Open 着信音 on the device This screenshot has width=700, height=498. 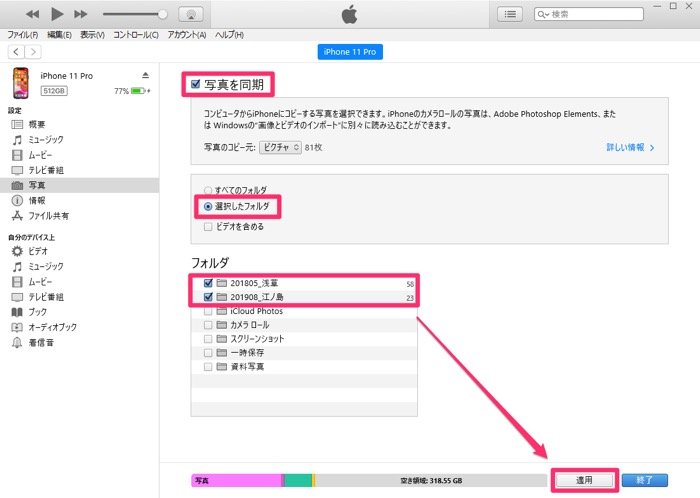point(41,343)
